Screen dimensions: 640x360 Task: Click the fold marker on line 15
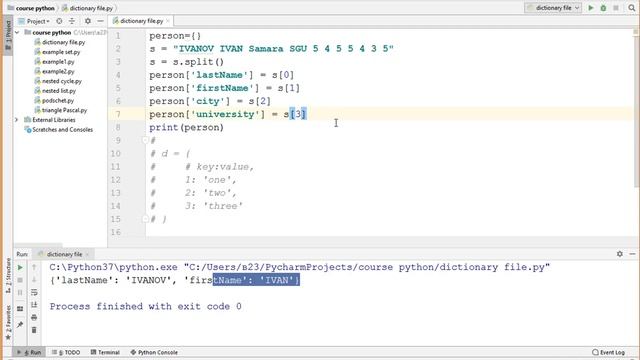tap(145, 219)
